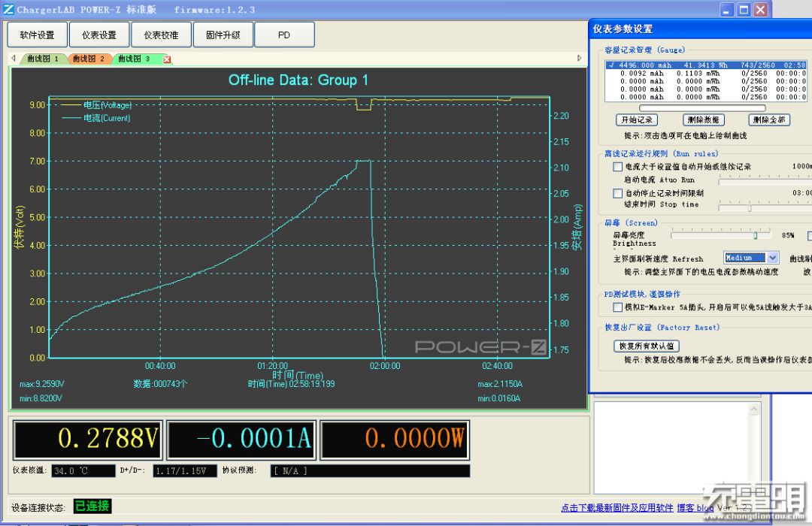Click 删除数据 delete data button
The image size is (812, 526).
click(703, 120)
